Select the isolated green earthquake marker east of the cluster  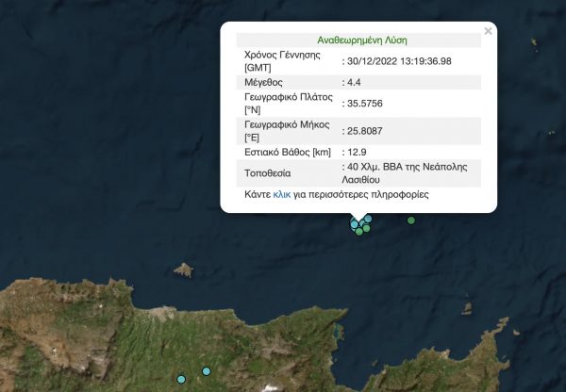point(411,220)
